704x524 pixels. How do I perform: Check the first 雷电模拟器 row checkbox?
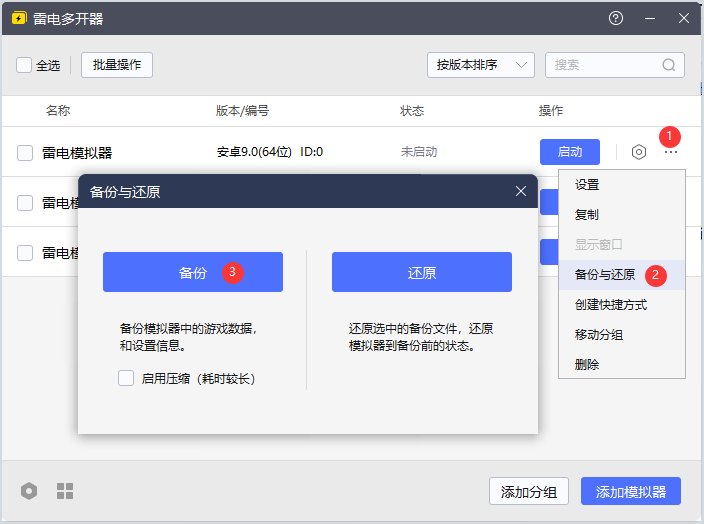tap(25, 153)
